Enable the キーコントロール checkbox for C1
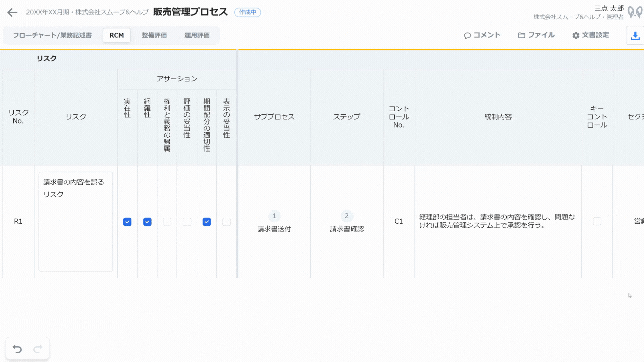 coord(597,221)
